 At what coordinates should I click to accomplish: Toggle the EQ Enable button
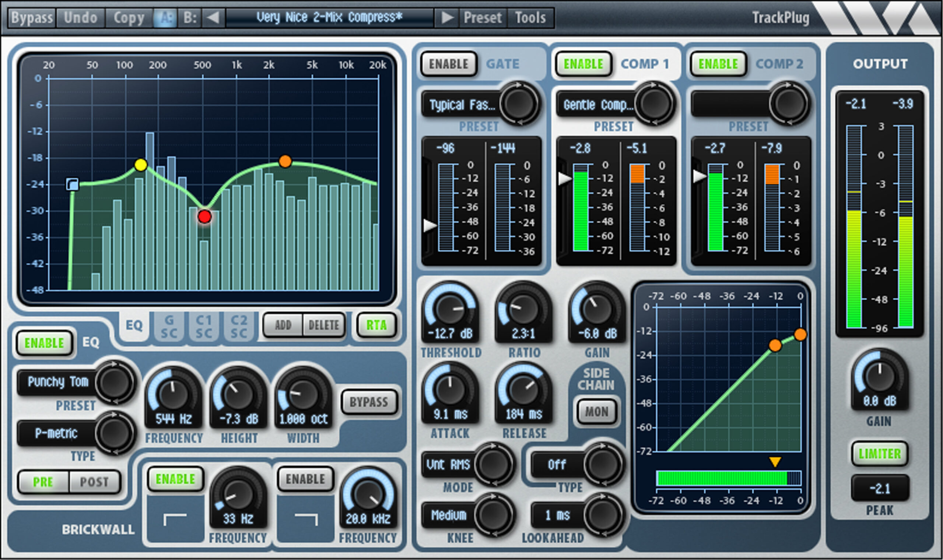point(44,343)
